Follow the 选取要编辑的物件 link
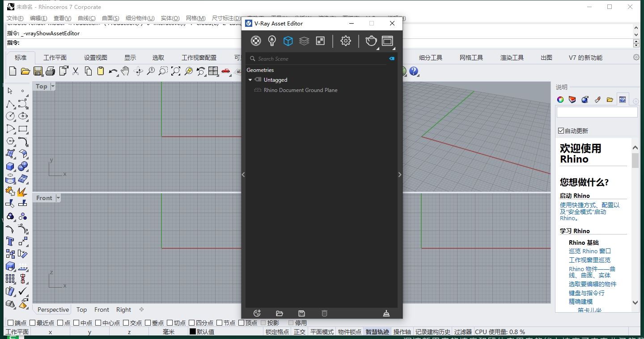This screenshot has width=644, height=339. pos(593,284)
